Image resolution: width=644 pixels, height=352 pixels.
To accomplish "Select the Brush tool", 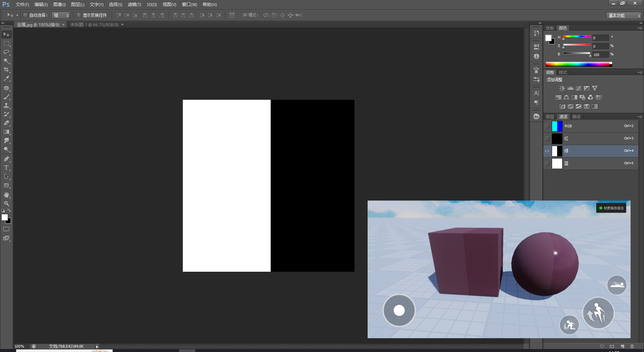I will point(6,97).
